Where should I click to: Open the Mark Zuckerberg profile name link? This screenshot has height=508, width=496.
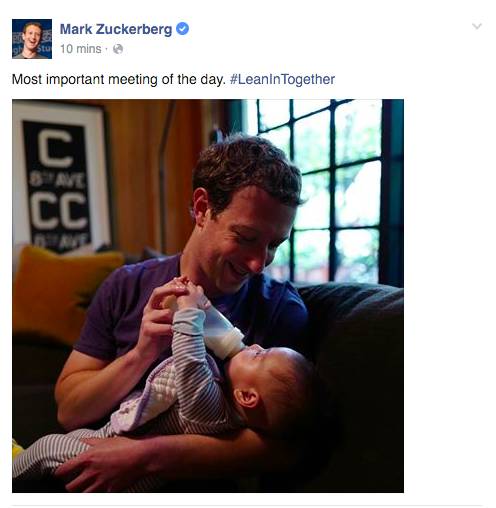[x=116, y=29]
